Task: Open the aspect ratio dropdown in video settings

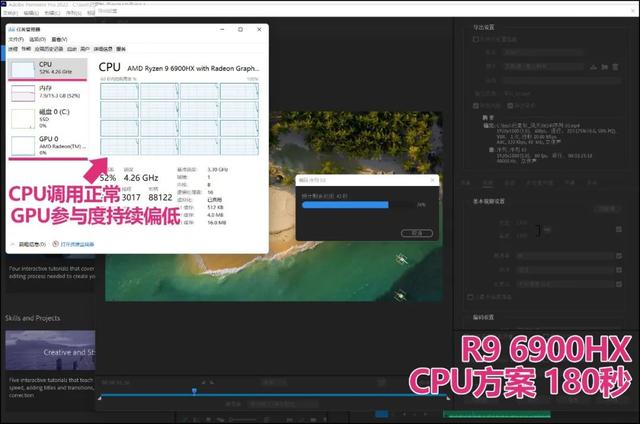Action: 565,284
